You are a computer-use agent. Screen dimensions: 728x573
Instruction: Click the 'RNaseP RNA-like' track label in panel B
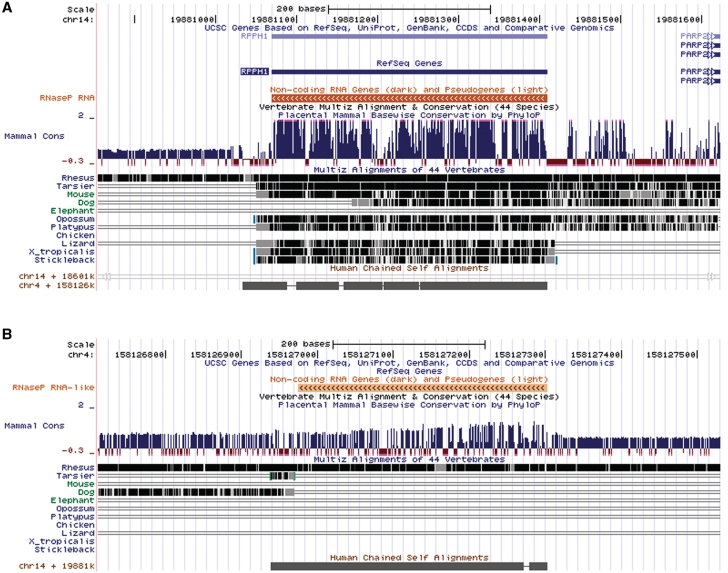coord(53,387)
